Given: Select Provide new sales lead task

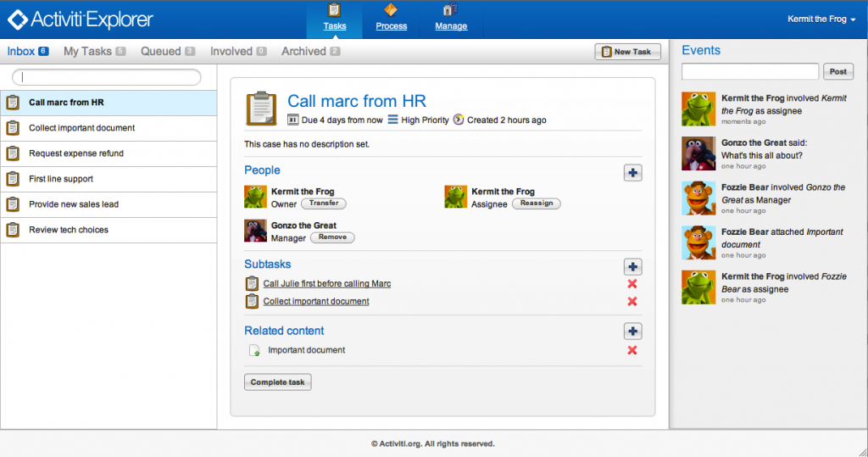Looking at the screenshot, I should 108,204.
